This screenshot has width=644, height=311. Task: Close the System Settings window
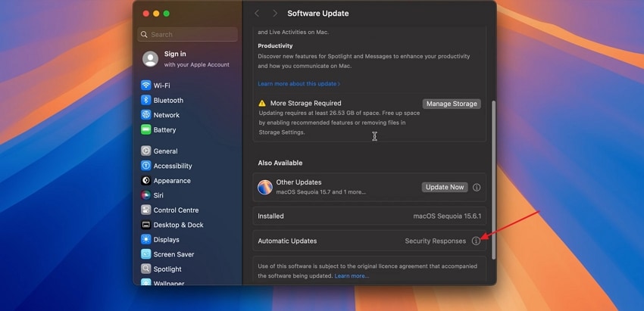point(145,14)
